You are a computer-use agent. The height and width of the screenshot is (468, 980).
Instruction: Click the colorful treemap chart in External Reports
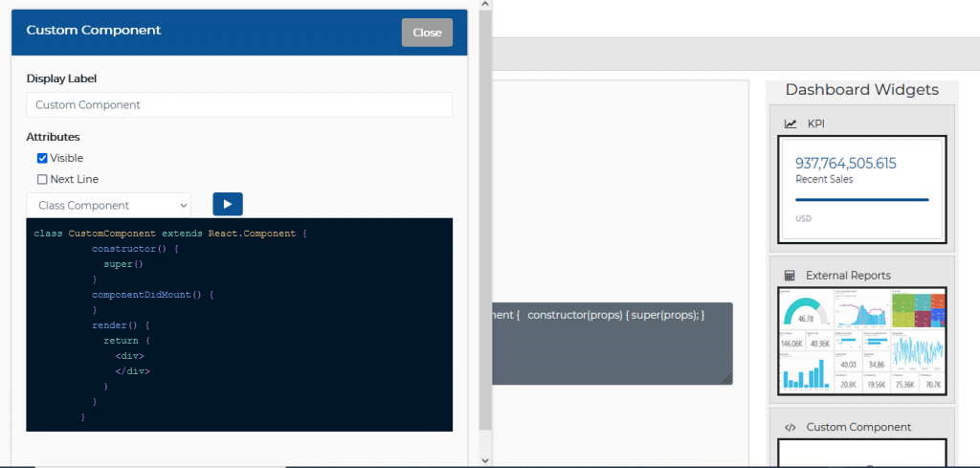coord(917,308)
